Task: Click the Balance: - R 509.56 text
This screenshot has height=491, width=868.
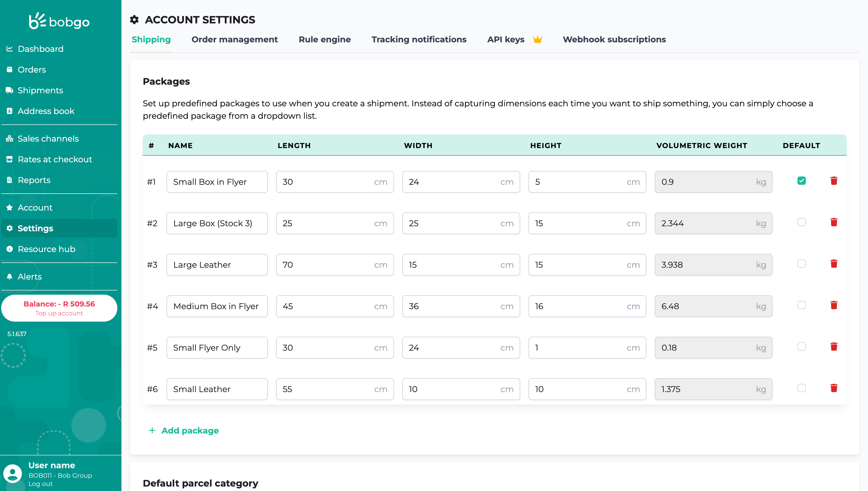Action: tap(59, 304)
